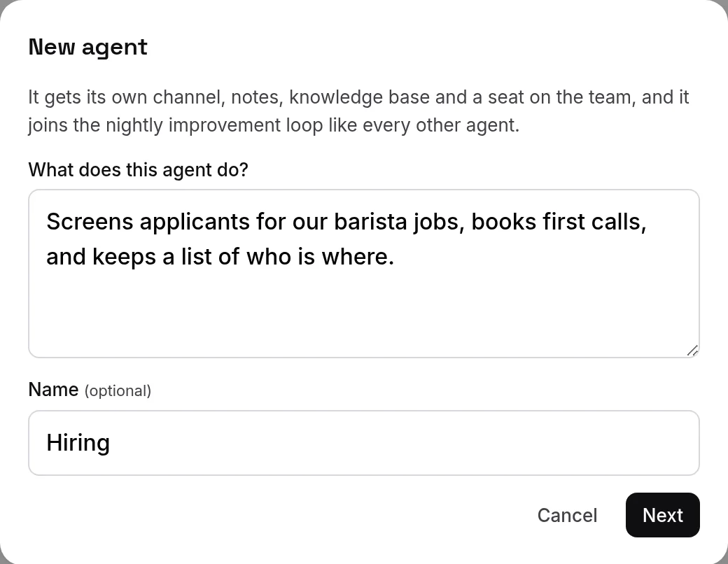728x564 pixels.
Task: Click the description about nightly improvement loop
Action: click(358, 111)
